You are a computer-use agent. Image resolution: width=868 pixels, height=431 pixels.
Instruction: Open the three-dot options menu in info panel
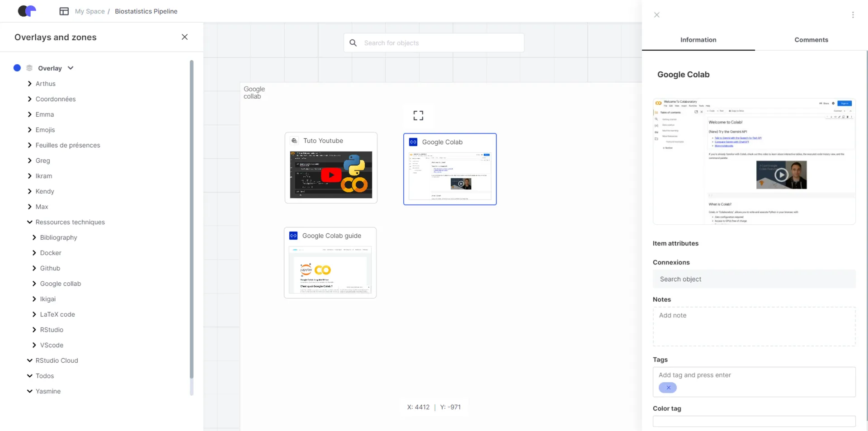coord(853,15)
